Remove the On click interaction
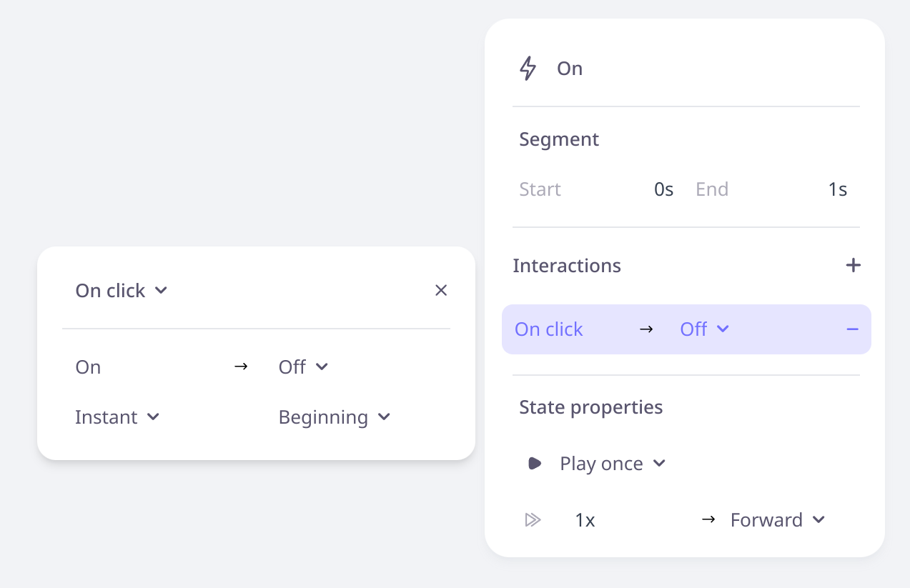The width and height of the screenshot is (910, 588). (852, 329)
